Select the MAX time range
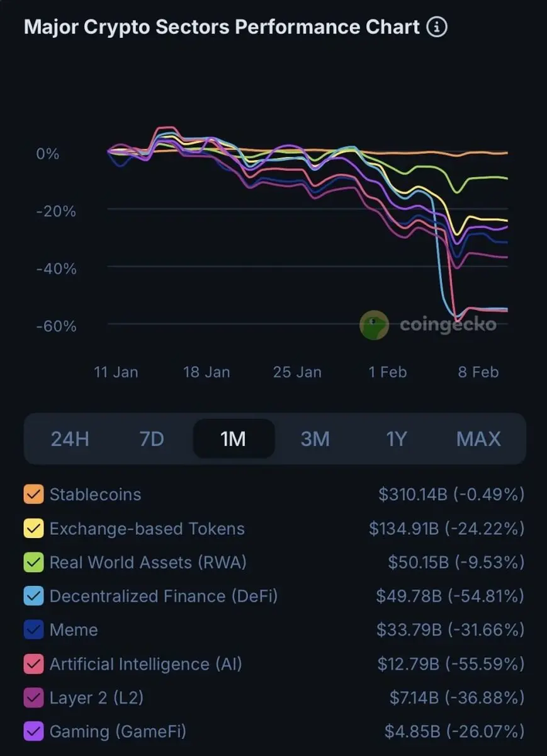 [478, 438]
